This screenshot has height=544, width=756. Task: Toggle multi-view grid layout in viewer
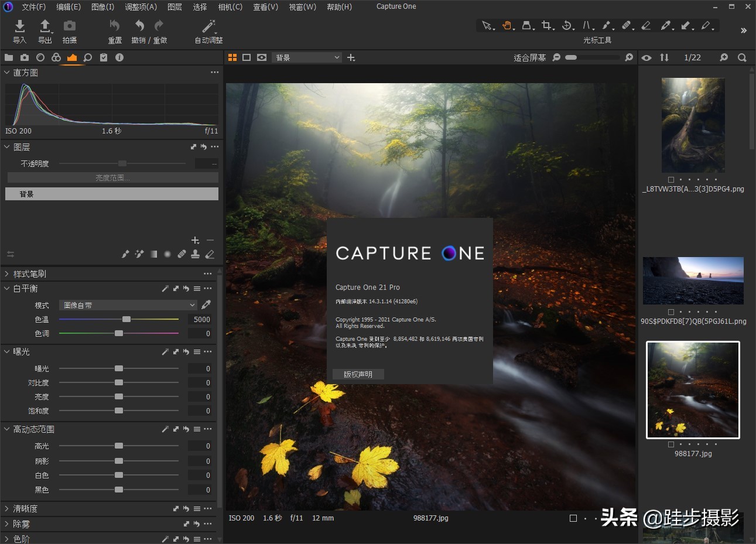click(232, 57)
